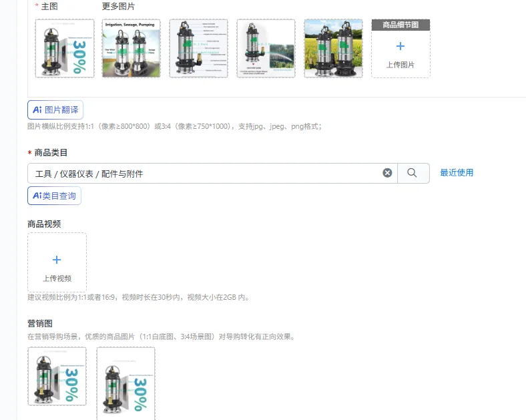Open the 最近使用 recently used link

(x=457, y=173)
